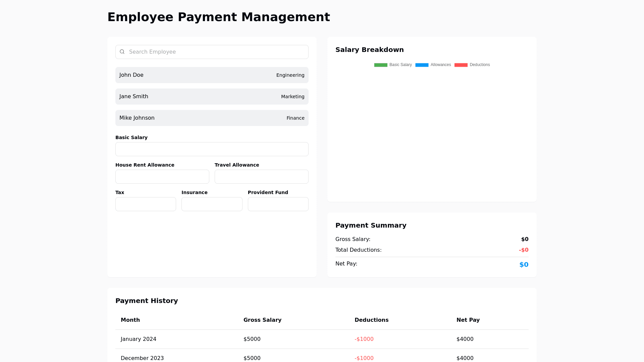Toggle blue Allowances legend swatch

pos(422,65)
